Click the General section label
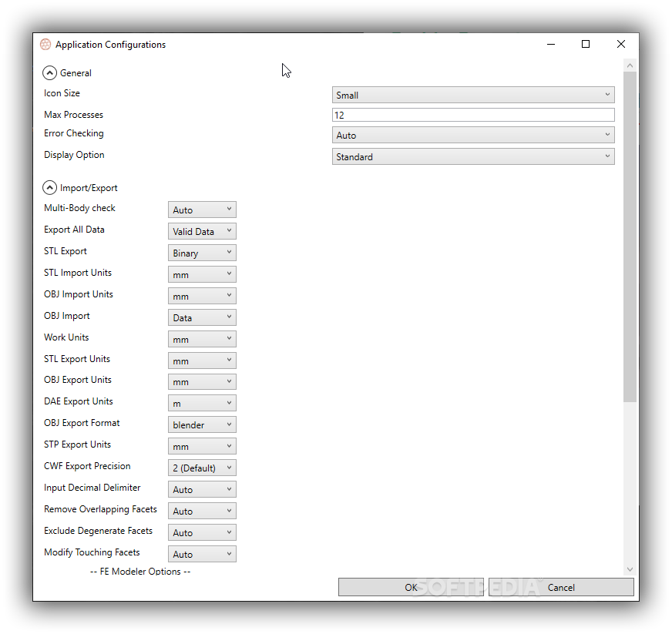The height and width of the screenshot is (634, 672). click(76, 73)
